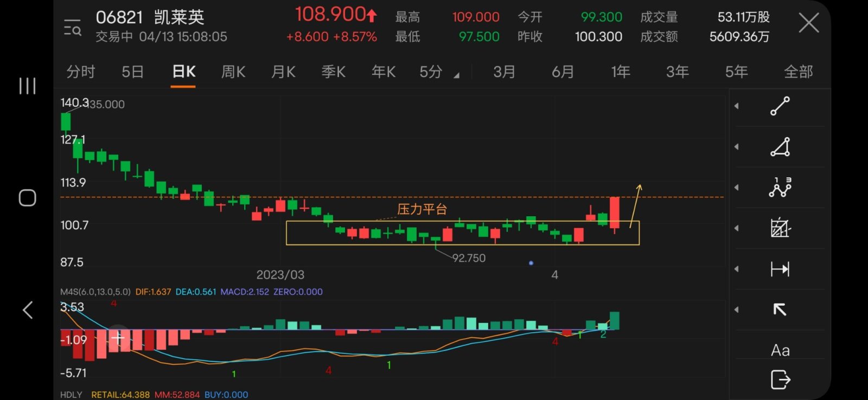Image resolution: width=868 pixels, height=400 pixels.
Task: Tap the 92.750 low price label
Action: [x=469, y=258]
